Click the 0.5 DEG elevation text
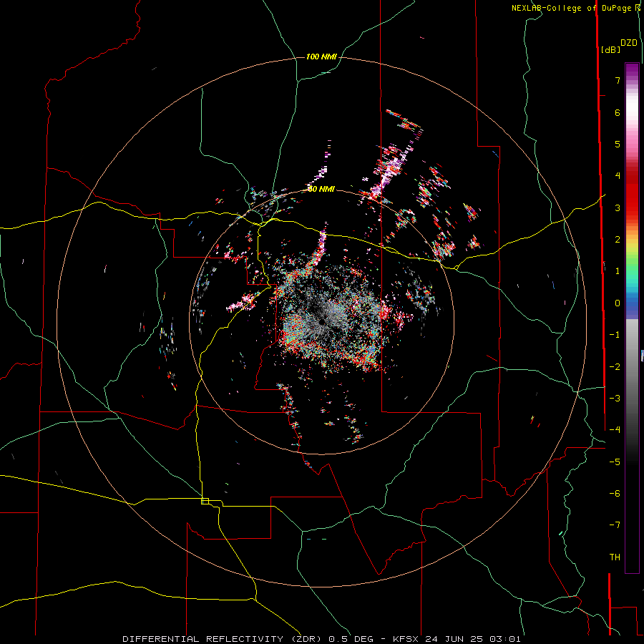The image size is (644, 644). 349,639
